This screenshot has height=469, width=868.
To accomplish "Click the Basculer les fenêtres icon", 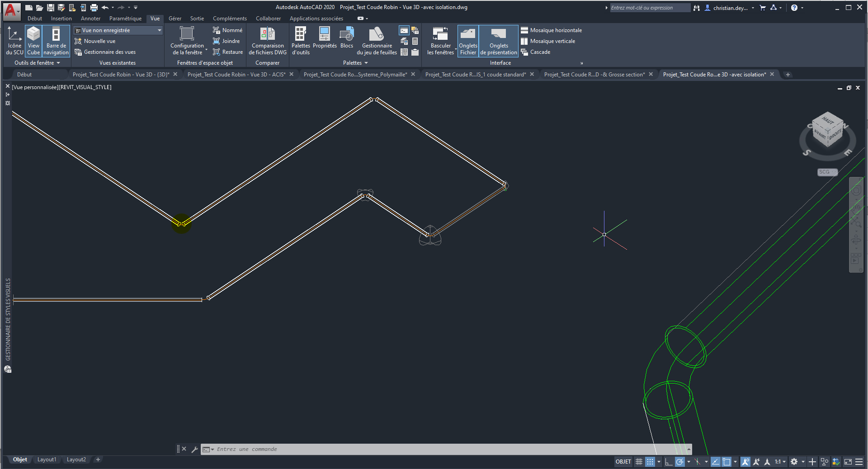I will pos(440,41).
